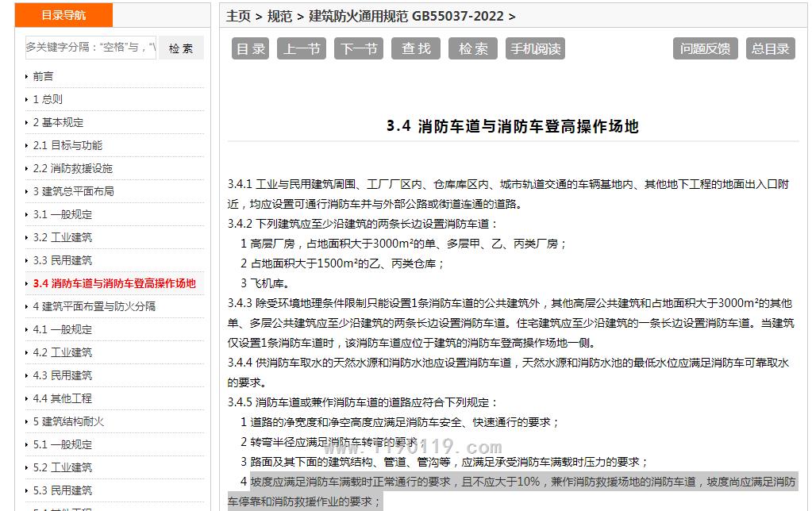
Task: Click clause 3.4.5 消防车道或兼作消防车道的道路
Action: pyautogui.click(x=363, y=403)
